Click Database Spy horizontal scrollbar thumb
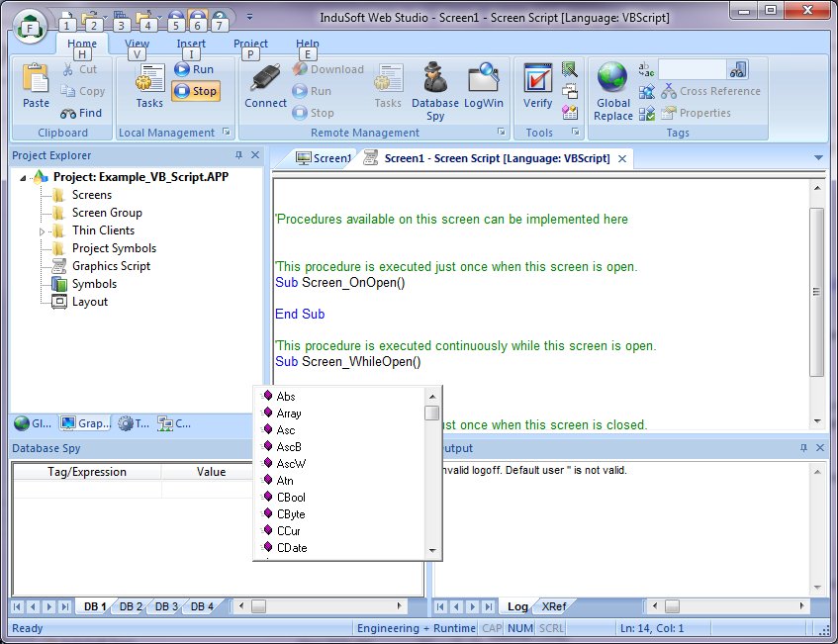This screenshot has width=838, height=644. click(258, 606)
